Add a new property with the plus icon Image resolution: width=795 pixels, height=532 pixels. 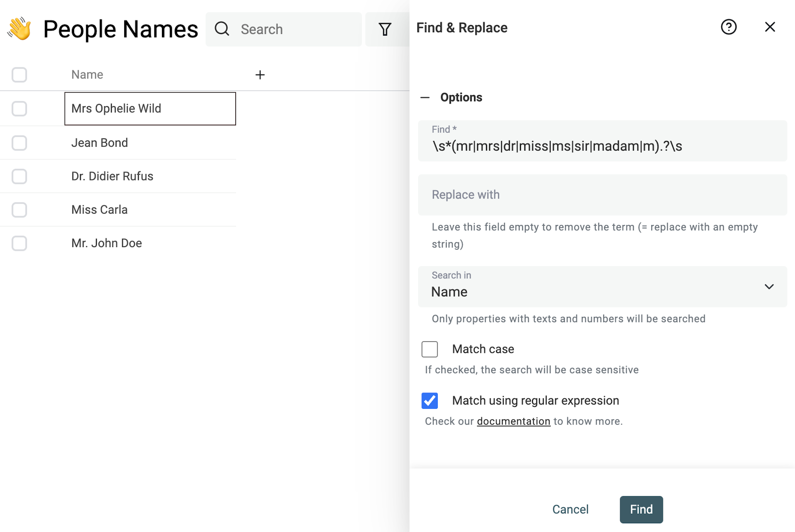pyautogui.click(x=260, y=74)
